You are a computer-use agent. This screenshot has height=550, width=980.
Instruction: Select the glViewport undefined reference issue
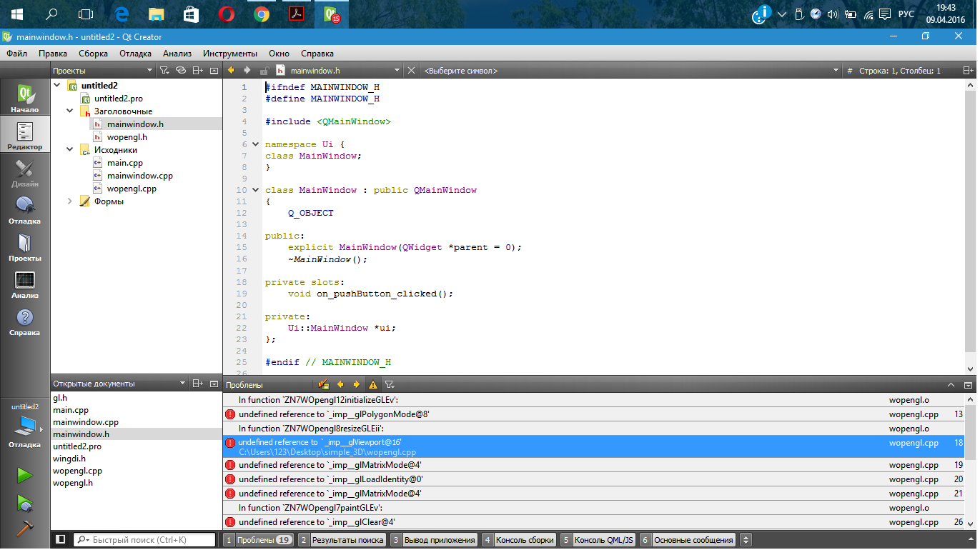(593, 446)
